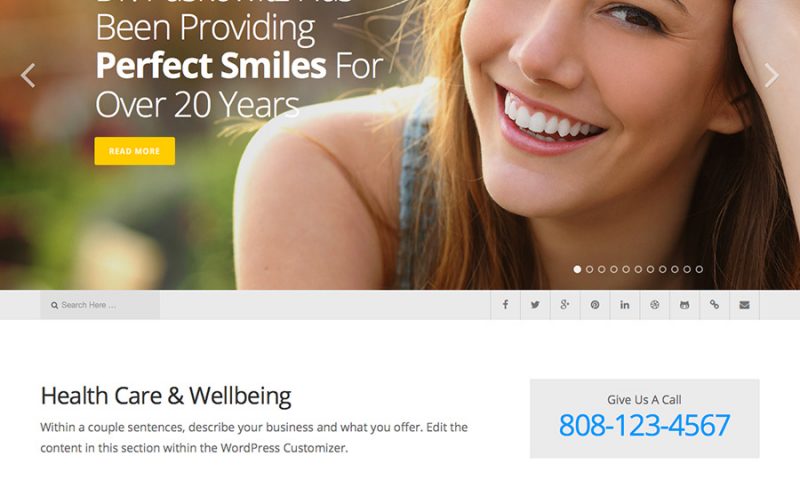Jump to the sixth slider dot
The width and height of the screenshot is (800, 480).
click(x=638, y=269)
